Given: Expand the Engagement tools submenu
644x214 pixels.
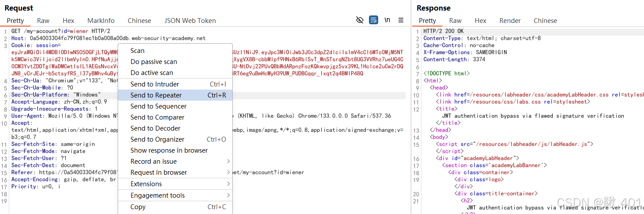Looking at the screenshot, I should [x=175, y=195].
